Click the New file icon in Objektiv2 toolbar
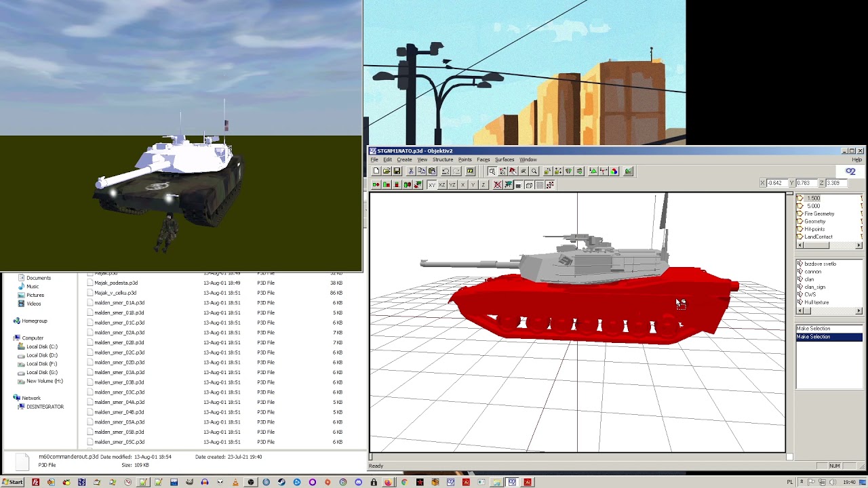Viewport: 868px width, 488px height. pyautogui.click(x=376, y=171)
